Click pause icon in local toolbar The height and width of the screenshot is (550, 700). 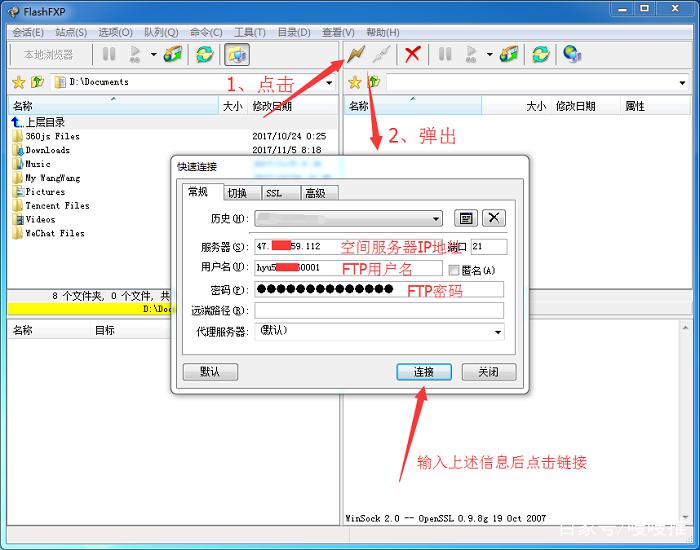point(109,54)
